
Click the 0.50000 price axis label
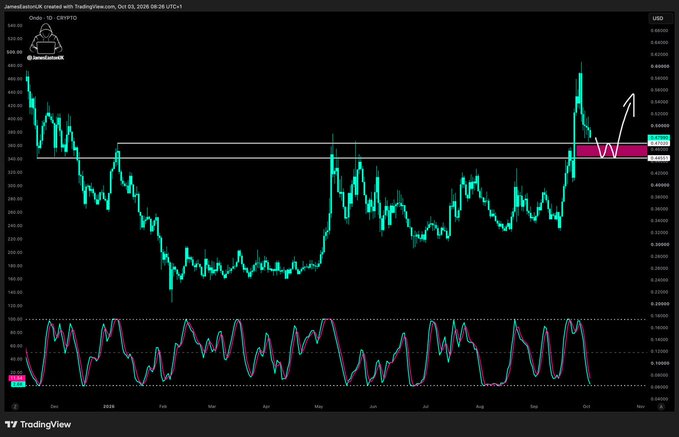[659, 126]
